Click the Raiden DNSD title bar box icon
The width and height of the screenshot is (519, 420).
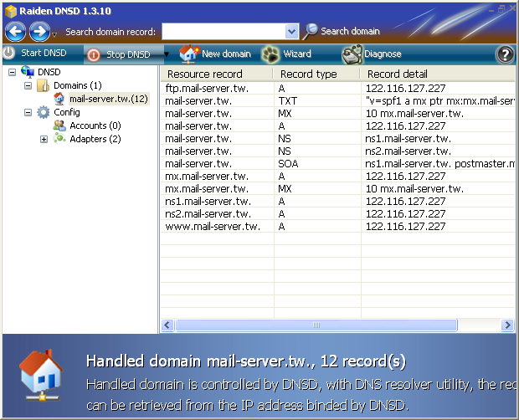(11, 11)
